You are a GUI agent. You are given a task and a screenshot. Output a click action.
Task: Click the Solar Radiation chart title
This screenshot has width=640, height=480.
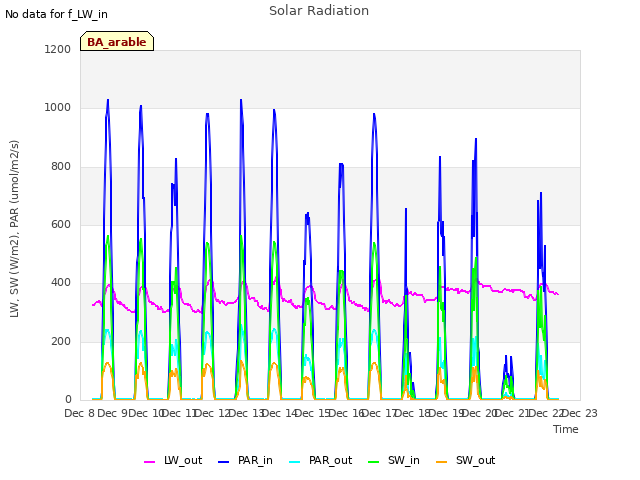tap(319, 11)
